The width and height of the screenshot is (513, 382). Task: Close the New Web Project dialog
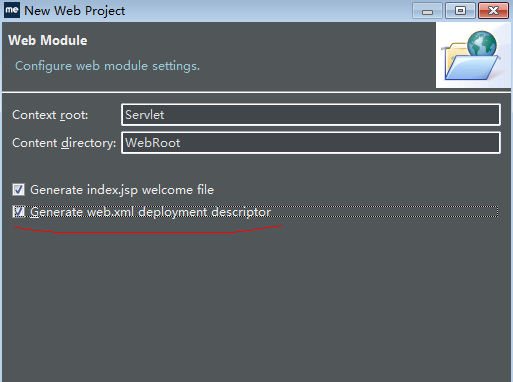click(x=493, y=11)
